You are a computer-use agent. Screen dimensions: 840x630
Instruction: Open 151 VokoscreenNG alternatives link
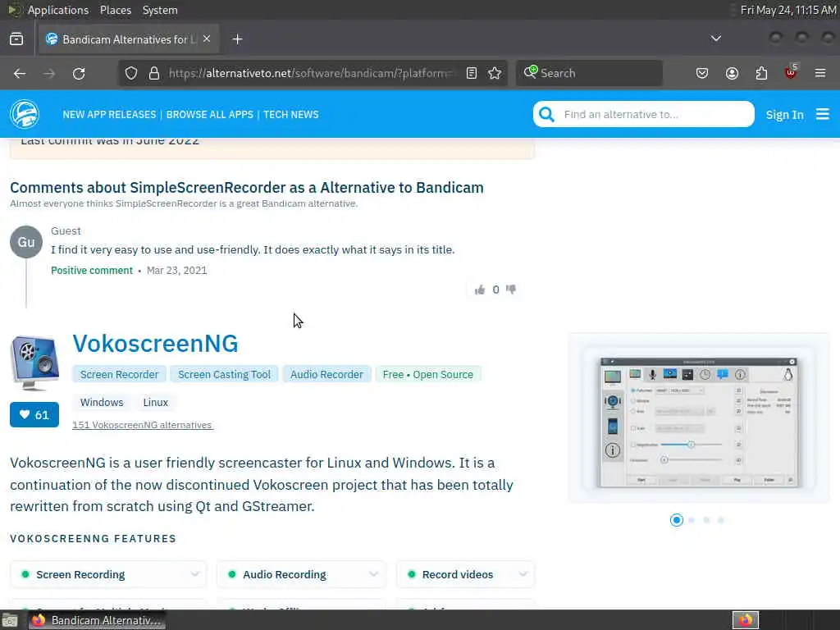tap(143, 425)
